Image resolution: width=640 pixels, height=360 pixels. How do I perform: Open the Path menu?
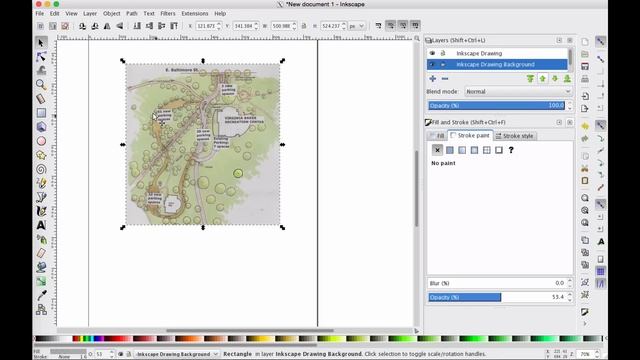[x=131, y=13]
